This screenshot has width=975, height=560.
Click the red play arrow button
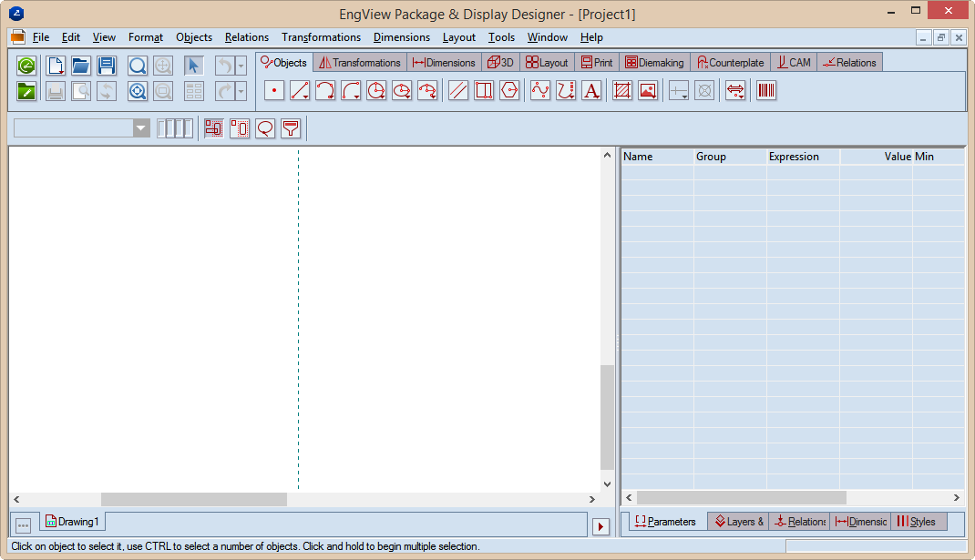click(600, 527)
